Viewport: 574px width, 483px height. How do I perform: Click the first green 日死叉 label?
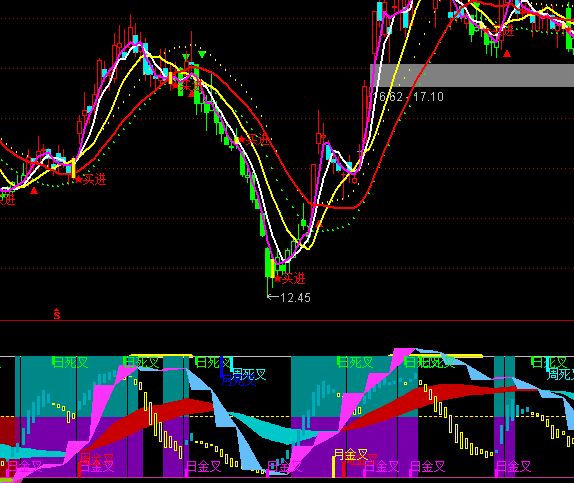[x=70, y=363]
